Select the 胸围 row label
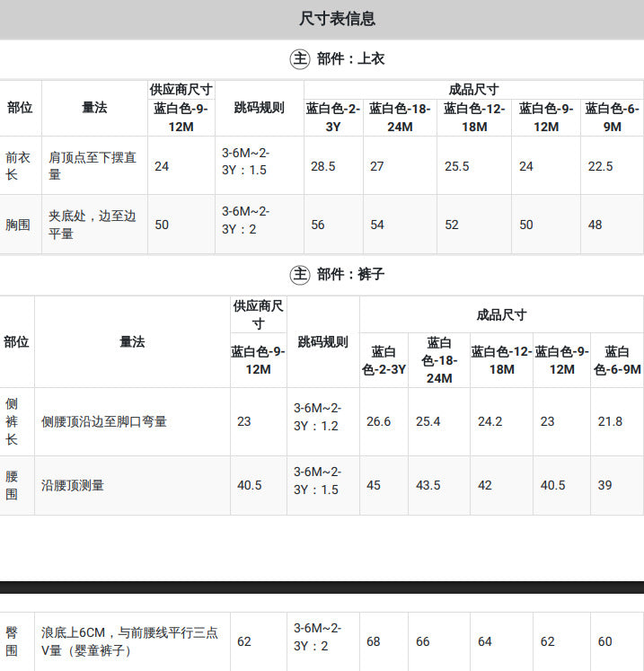The image size is (644, 671). click(18, 225)
